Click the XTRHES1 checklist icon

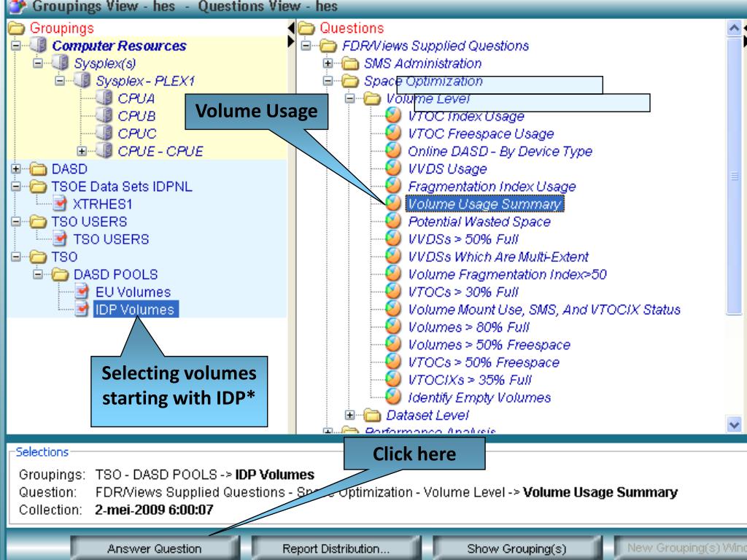59,203
